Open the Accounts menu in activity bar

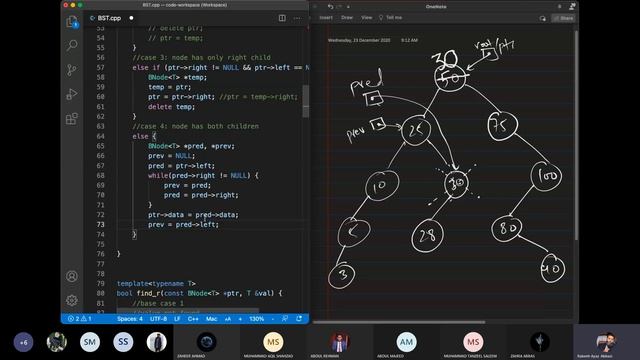pos(72,276)
